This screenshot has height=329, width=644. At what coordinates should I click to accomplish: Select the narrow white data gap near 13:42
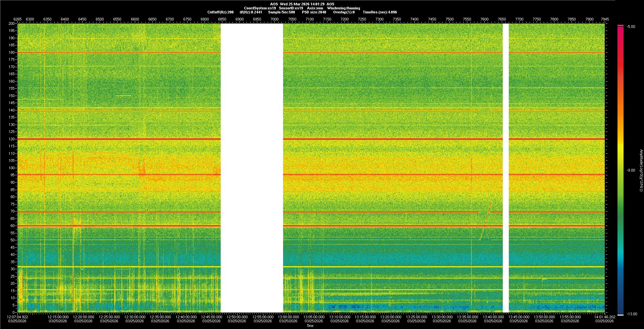(505, 168)
